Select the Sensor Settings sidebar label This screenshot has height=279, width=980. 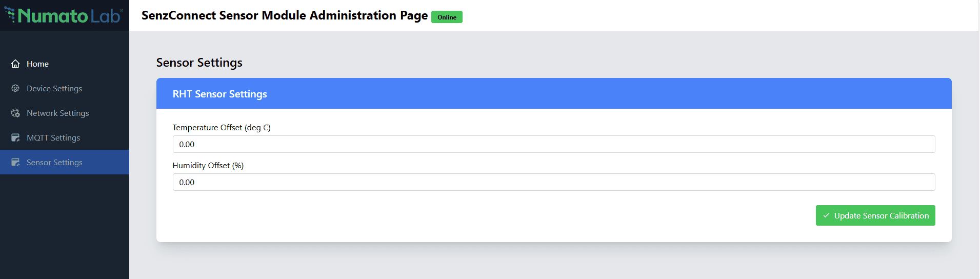pyautogui.click(x=54, y=163)
